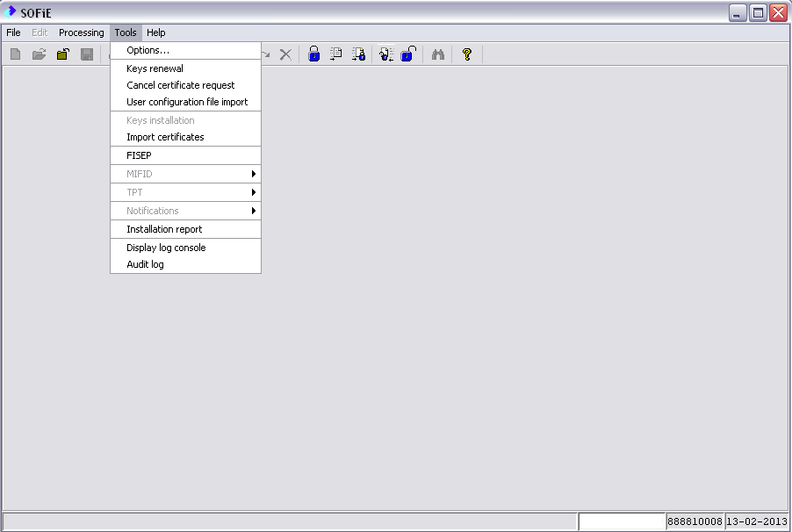
Task: Select User configuration file import
Action: tap(187, 102)
